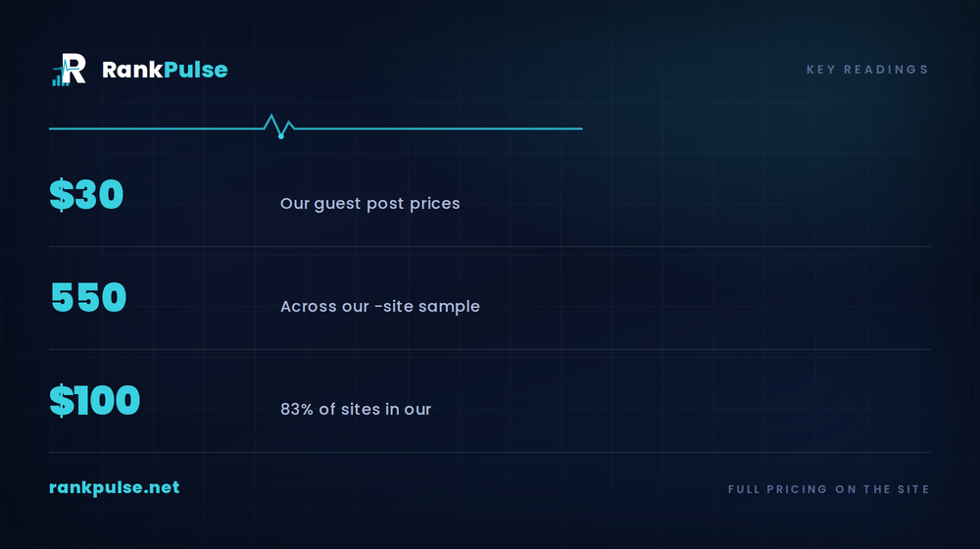Select the $30 statistic figure

point(86,194)
